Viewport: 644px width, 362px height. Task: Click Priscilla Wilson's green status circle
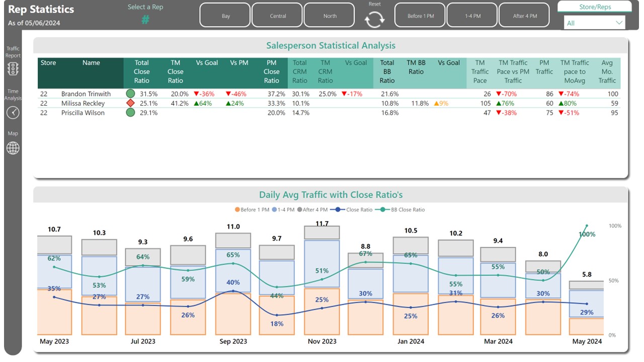[131, 113]
